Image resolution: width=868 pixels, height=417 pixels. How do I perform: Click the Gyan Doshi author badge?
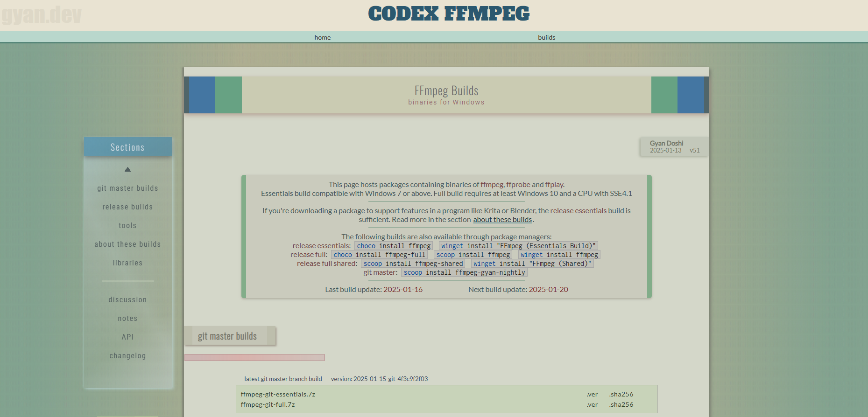(x=666, y=143)
